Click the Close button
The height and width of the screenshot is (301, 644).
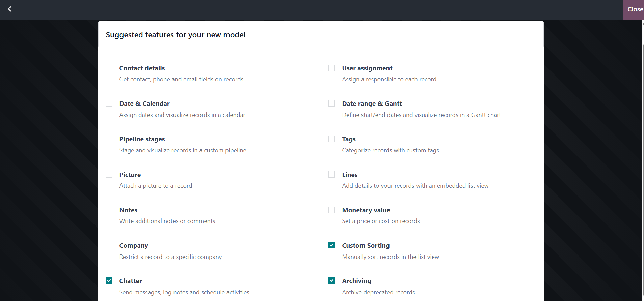tap(635, 9)
